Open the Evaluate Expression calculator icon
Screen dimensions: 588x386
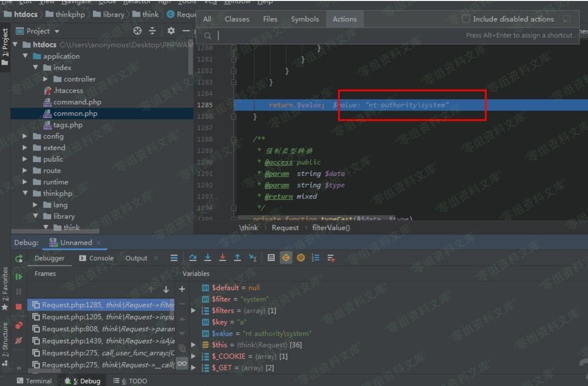click(271, 258)
